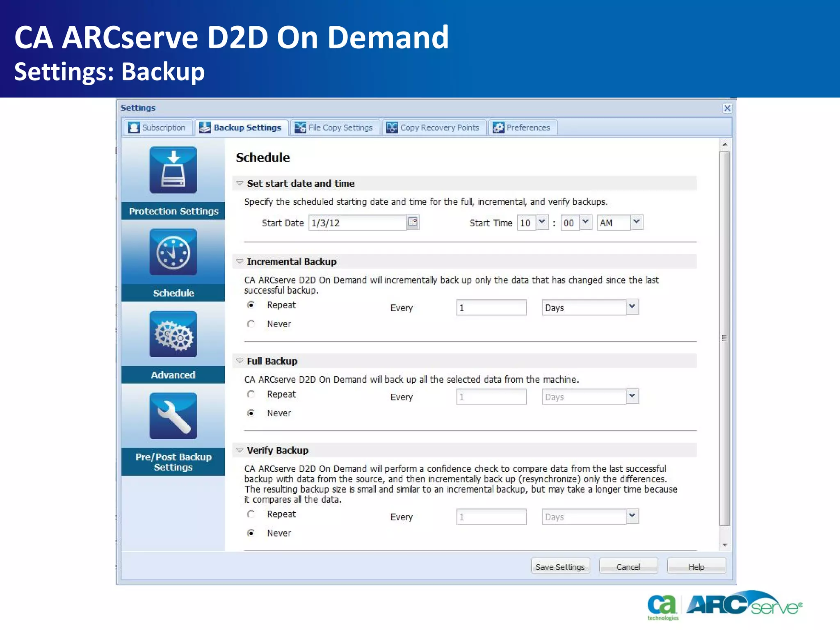Screen dimensions: 840x630
Task: Click the Backup Settings tab icon
Action: click(205, 128)
